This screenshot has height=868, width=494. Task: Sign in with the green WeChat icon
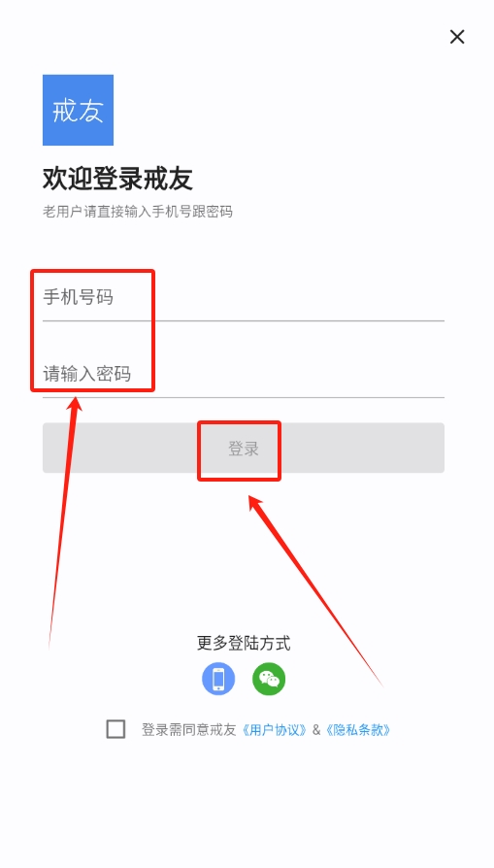(x=269, y=679)
